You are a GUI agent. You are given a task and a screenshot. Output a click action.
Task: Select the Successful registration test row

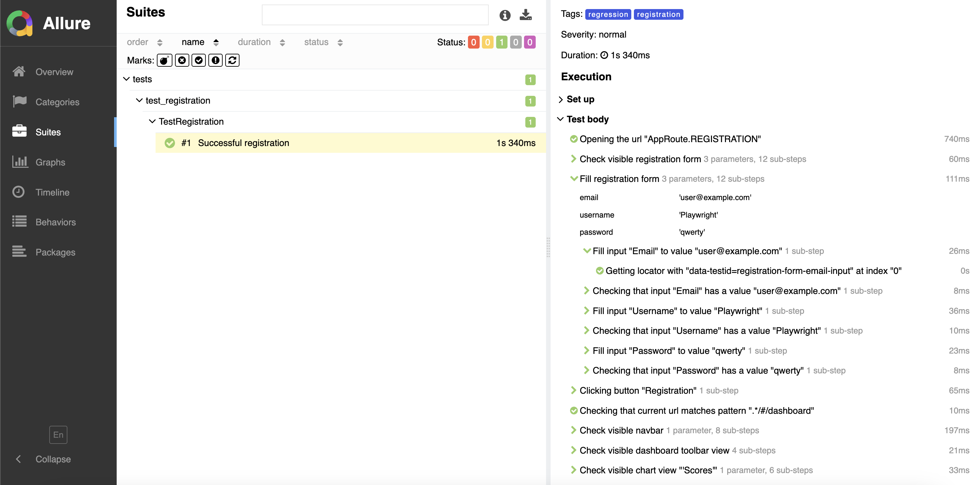351,143
